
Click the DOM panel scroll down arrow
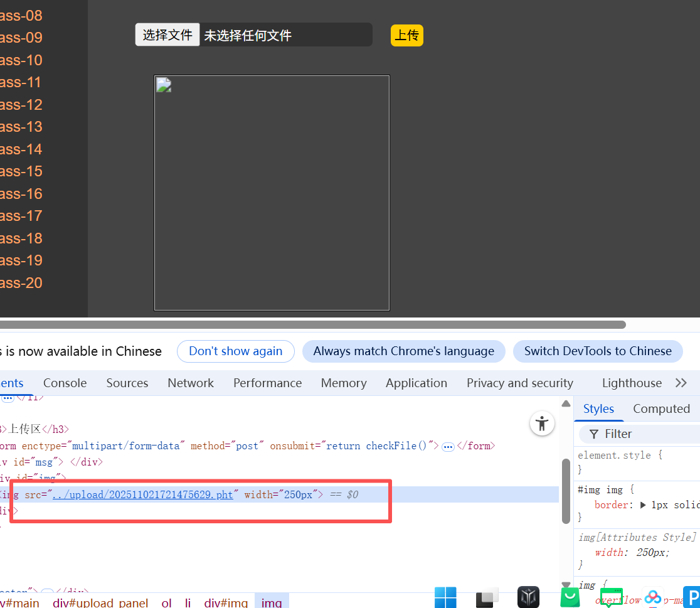click(566, 584)
